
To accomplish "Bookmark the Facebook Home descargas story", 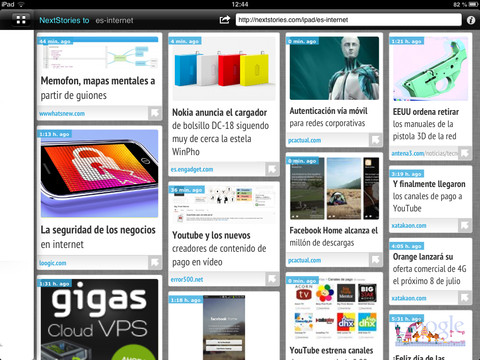I will pyautogui.click(x=375, y=260).
